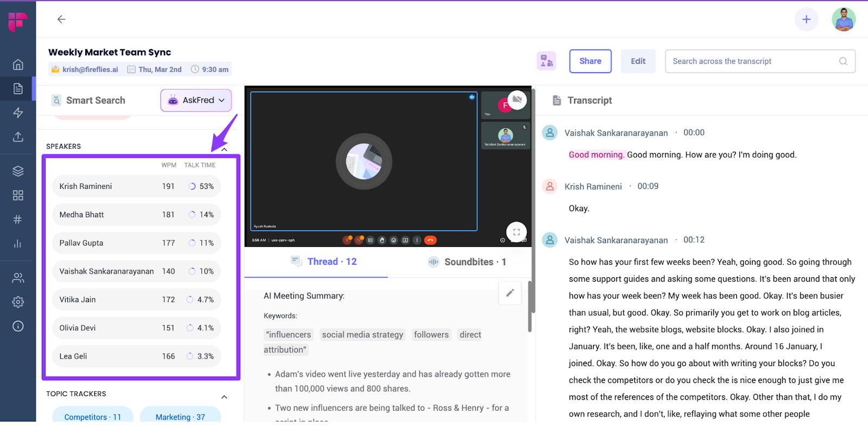Select speaker Lea Geli row
This screenshot has height=434, width=868.
(137, 356)
